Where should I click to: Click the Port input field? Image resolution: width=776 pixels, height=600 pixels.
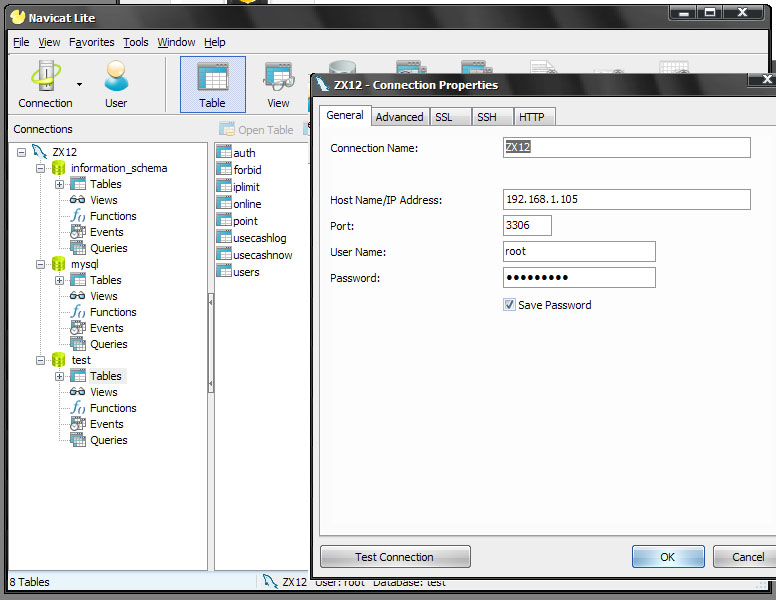click(527, 226)
